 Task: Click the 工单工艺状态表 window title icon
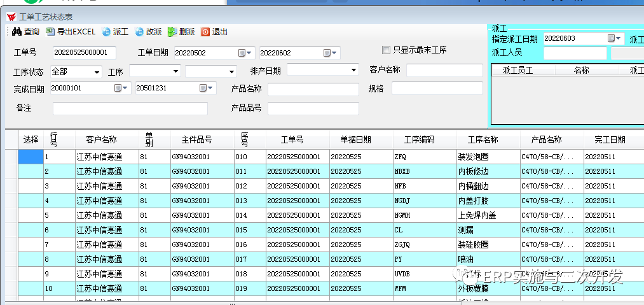tap(12, 17)
